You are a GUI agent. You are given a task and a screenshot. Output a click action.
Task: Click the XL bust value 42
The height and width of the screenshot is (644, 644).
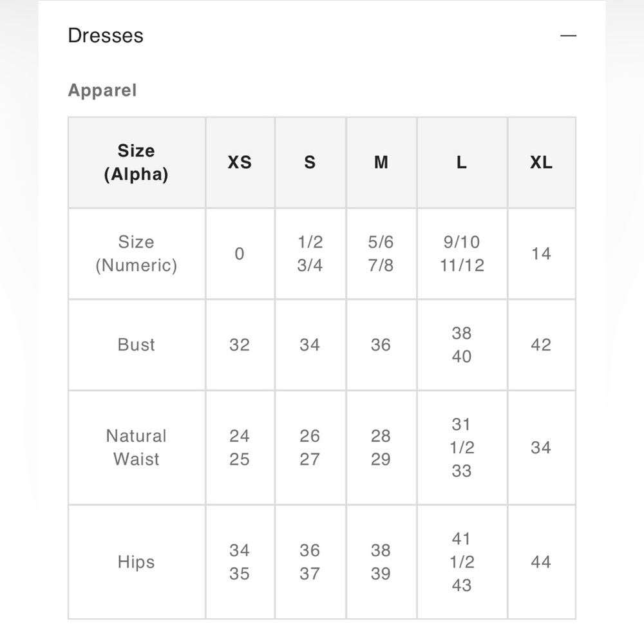[541, 345]
